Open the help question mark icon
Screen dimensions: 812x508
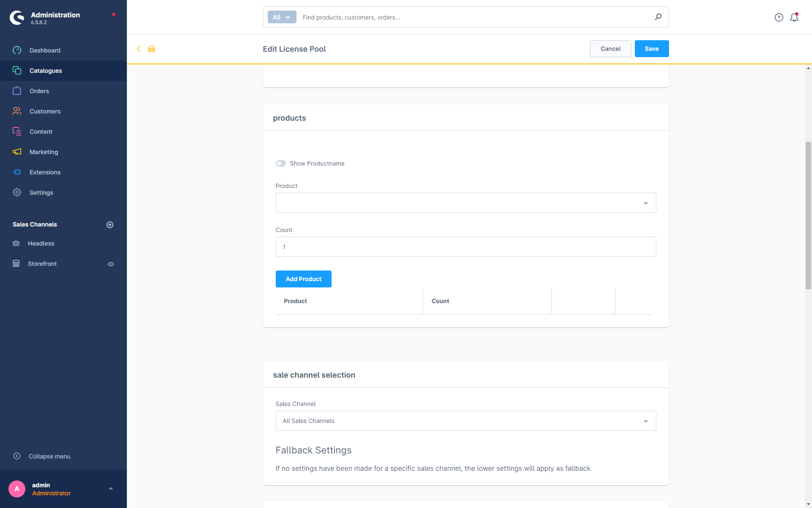point(779,17)
